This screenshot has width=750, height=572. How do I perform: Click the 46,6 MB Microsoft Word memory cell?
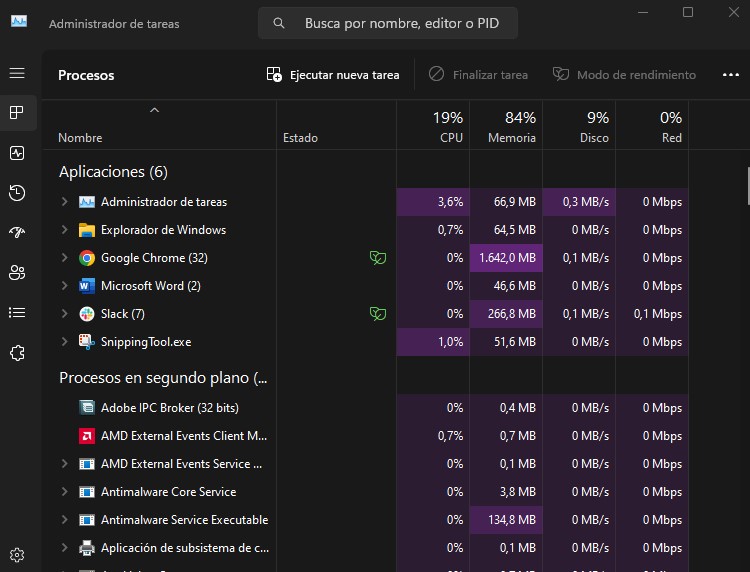coord(506,286)
